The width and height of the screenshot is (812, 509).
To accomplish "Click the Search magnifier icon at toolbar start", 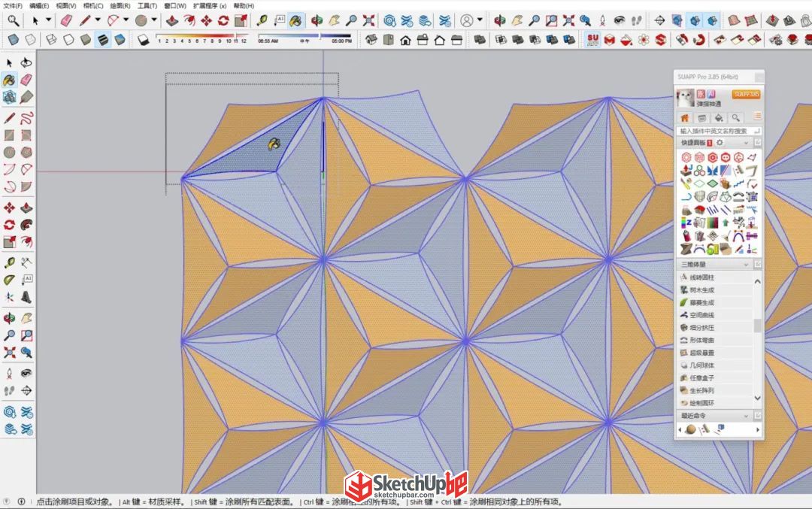I will pyautogui.click(x=13, y=21).
